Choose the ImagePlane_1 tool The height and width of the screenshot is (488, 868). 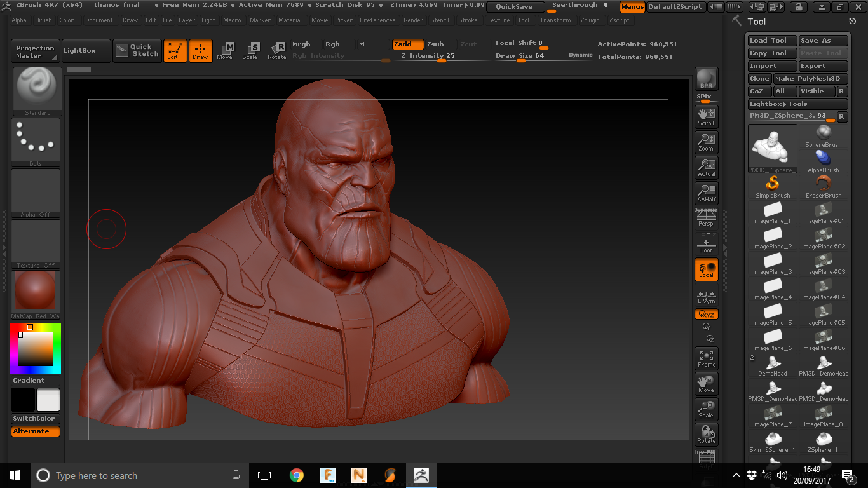tap(773, 212)
